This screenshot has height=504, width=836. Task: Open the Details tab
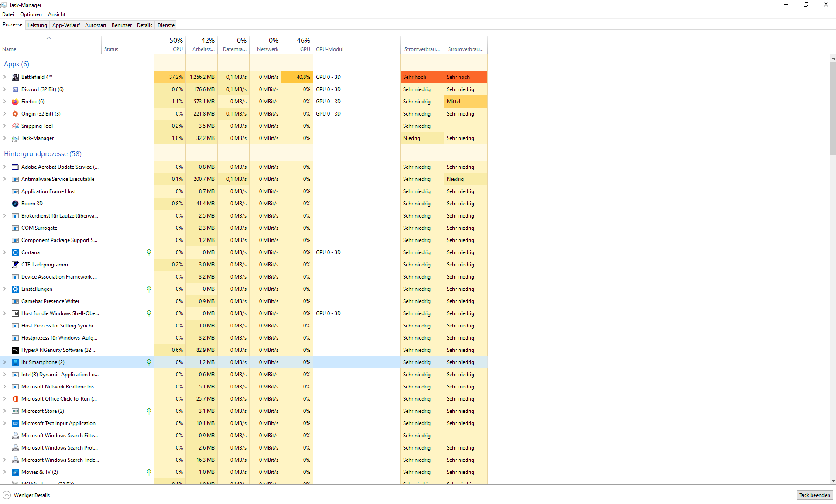144,25
